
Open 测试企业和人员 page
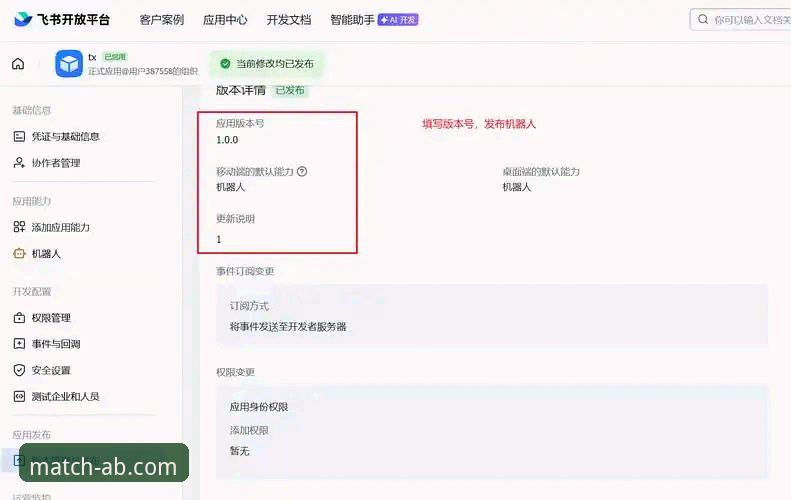pyautogui.click(x=66, y=397)
